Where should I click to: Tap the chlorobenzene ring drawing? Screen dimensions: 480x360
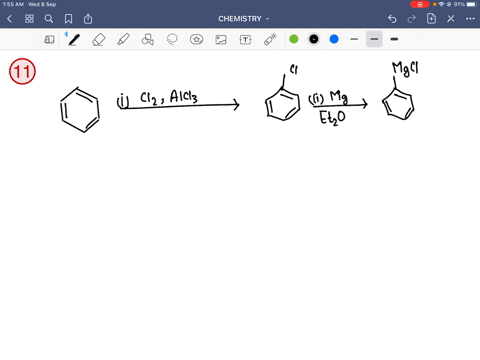click(x=283, y=104)
